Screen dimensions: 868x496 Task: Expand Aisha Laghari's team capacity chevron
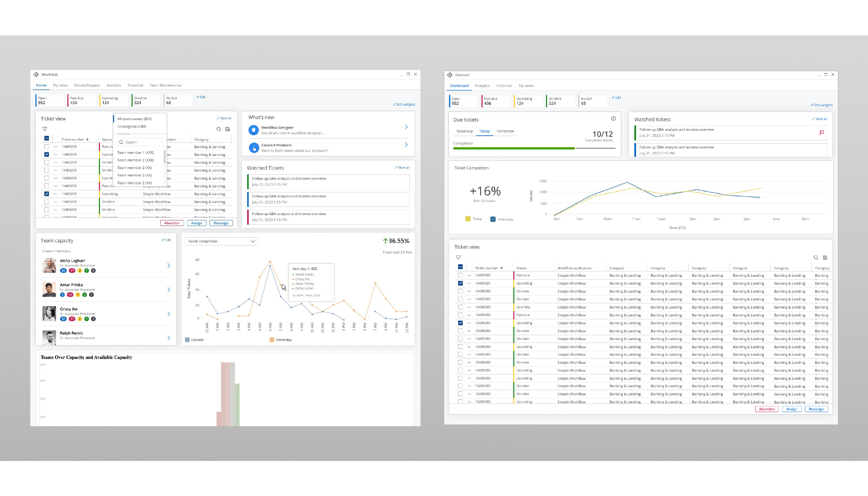(168, 266)
